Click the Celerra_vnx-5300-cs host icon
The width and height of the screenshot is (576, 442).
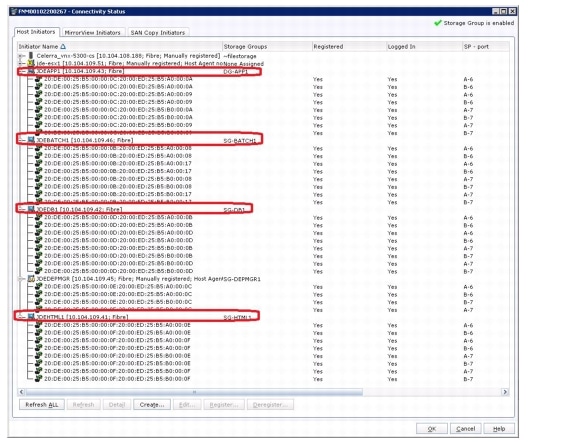[31, 56]
